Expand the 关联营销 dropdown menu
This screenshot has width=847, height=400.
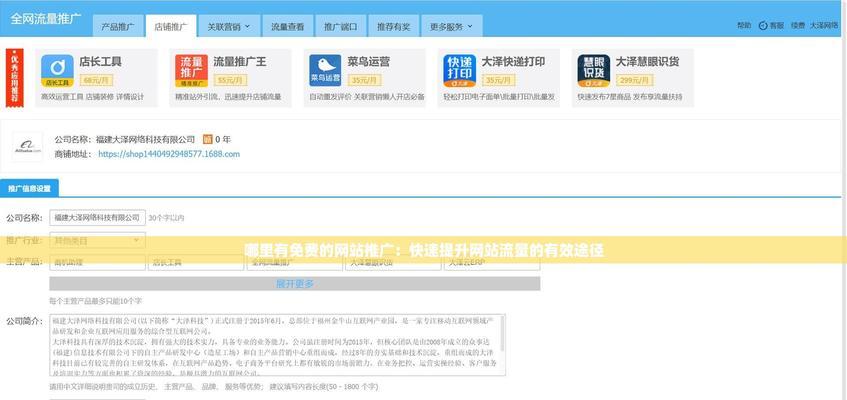point(229,26)
